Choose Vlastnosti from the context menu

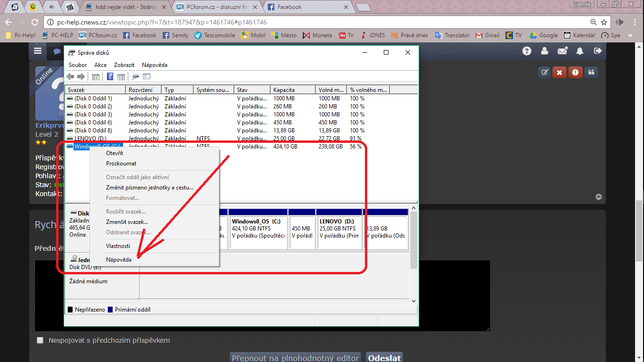point(154,246)
